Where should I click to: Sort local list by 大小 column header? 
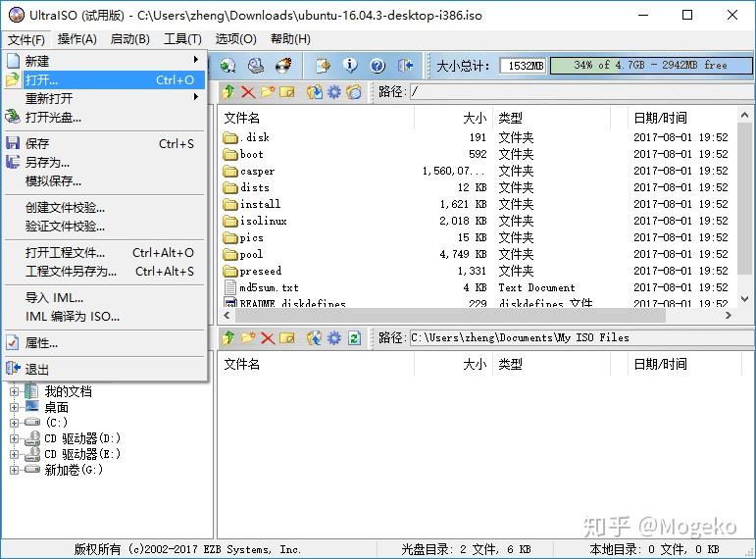[x=453, y=364]
